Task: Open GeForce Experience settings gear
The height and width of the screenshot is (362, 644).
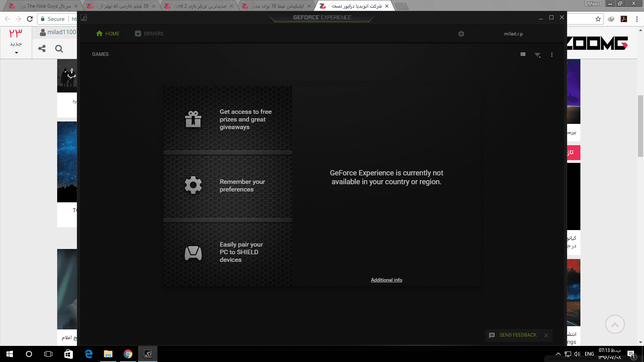Action: pyautogui.click(x=461, y=34)
